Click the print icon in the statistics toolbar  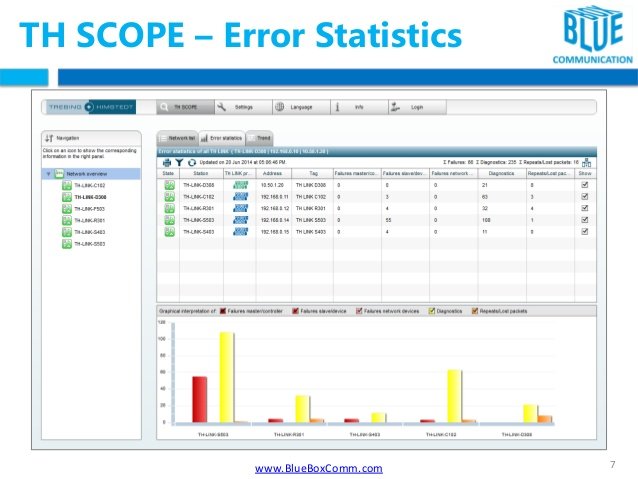(166, 161)
